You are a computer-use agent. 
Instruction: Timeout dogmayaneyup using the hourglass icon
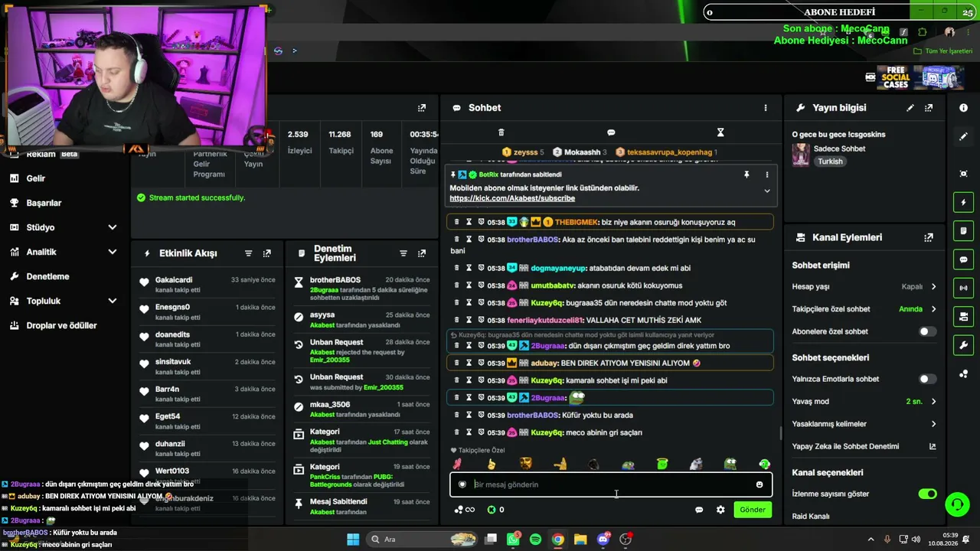pos(469,268)
